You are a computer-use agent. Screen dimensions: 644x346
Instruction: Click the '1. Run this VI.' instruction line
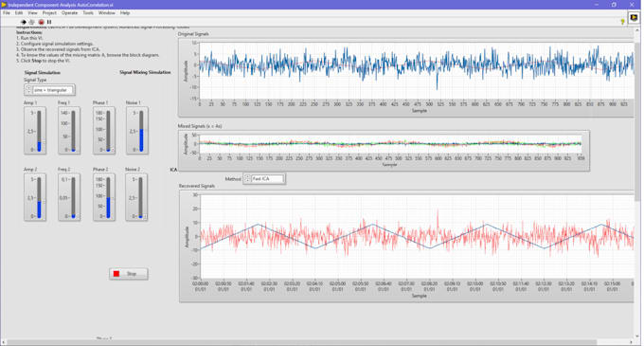(29, 38)
